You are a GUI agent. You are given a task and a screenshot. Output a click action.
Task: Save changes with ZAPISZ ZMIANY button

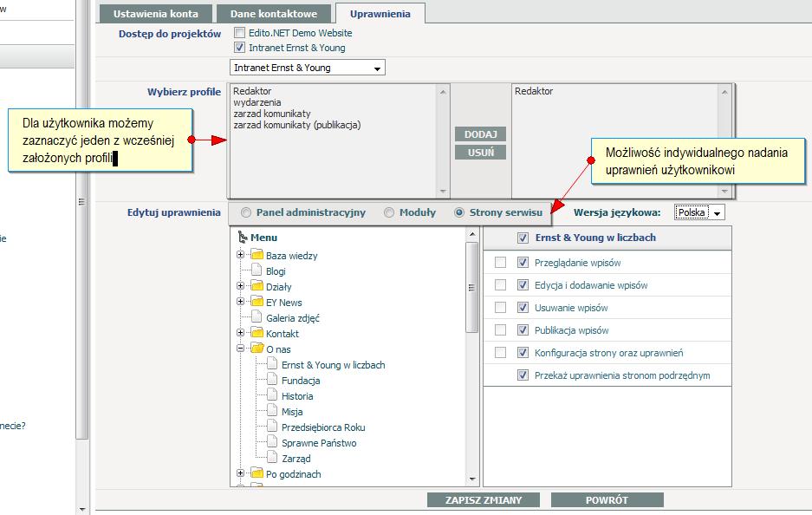484,500
